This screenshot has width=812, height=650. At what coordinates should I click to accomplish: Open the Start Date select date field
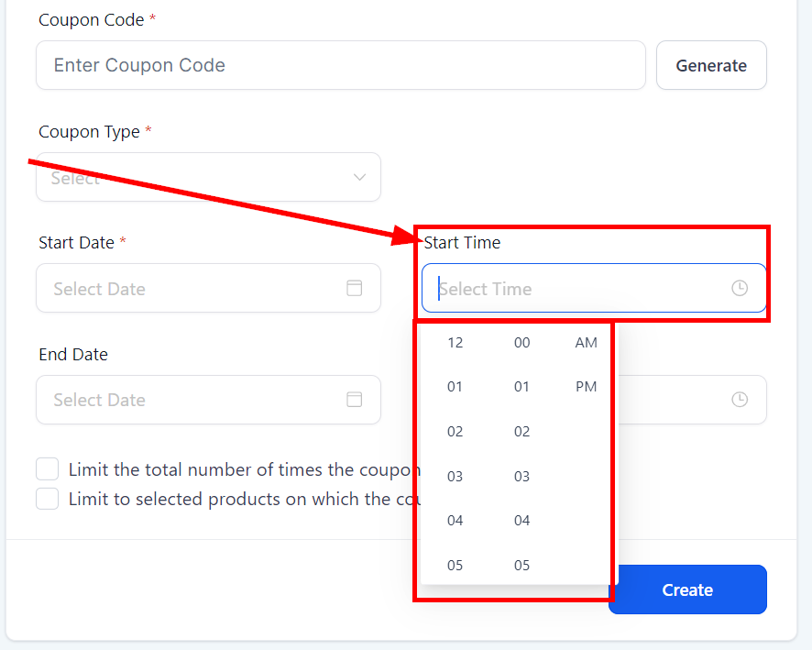coord(192,288)
